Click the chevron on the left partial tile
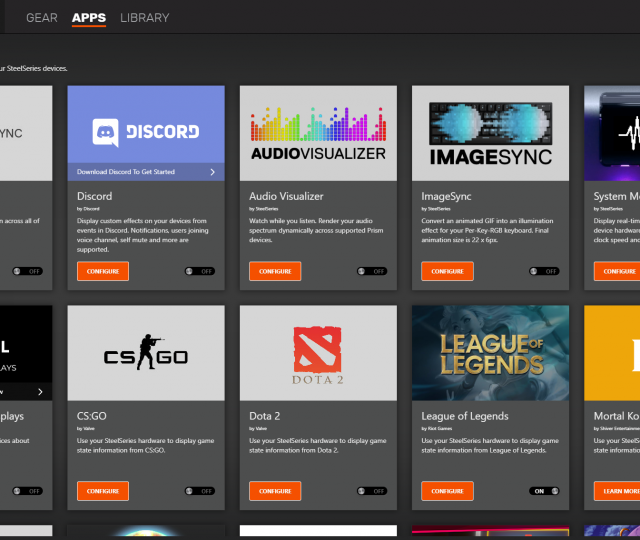The width and height of the screenshot is (640, 540). pos(40,392)
